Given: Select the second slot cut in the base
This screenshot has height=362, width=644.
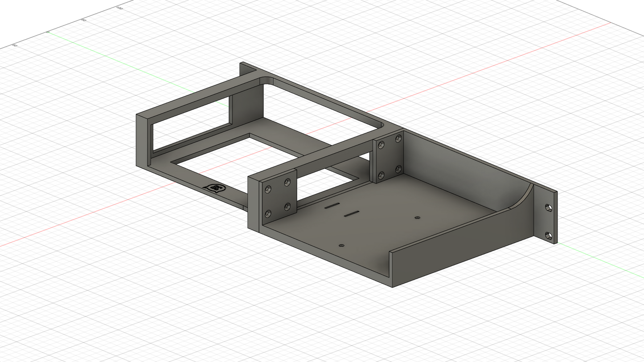Looking at the screenshot, I should pyautogui.click(x=352, y=214).
